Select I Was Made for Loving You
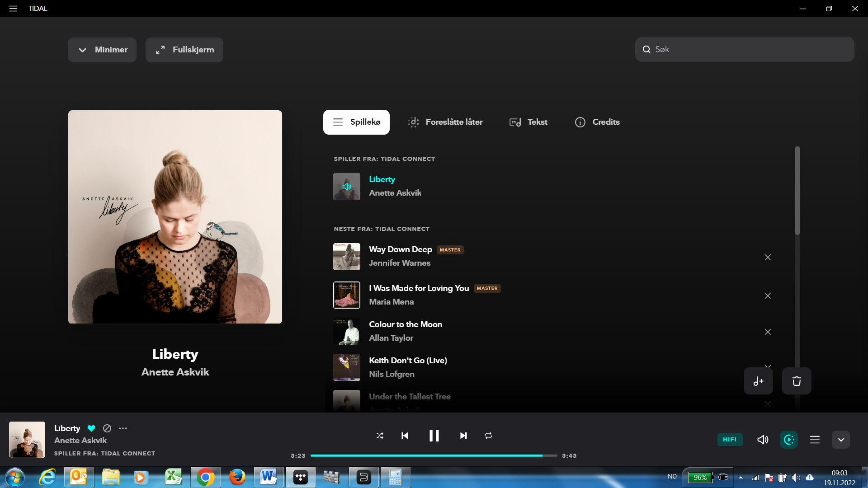This screenshot has width=868, height=488. coord(419,288)
